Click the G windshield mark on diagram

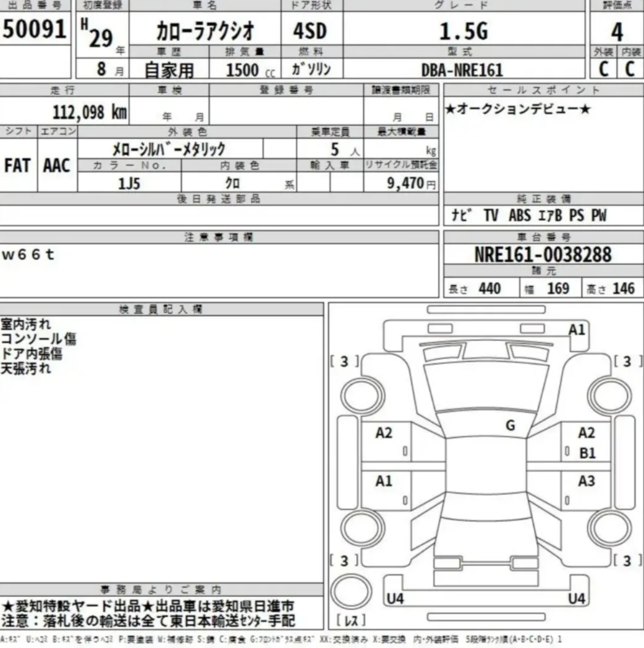click(x=511, y=425)
